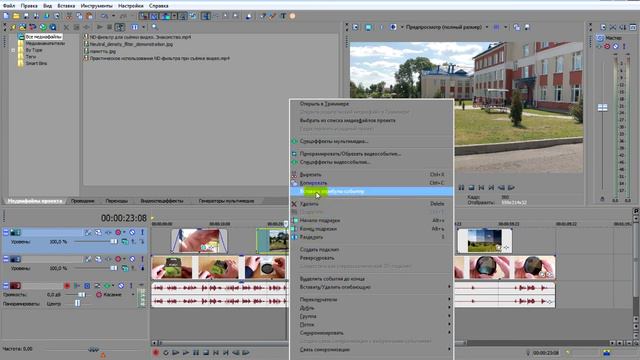Switch to the Video FX tab

[x=162, y=201]
